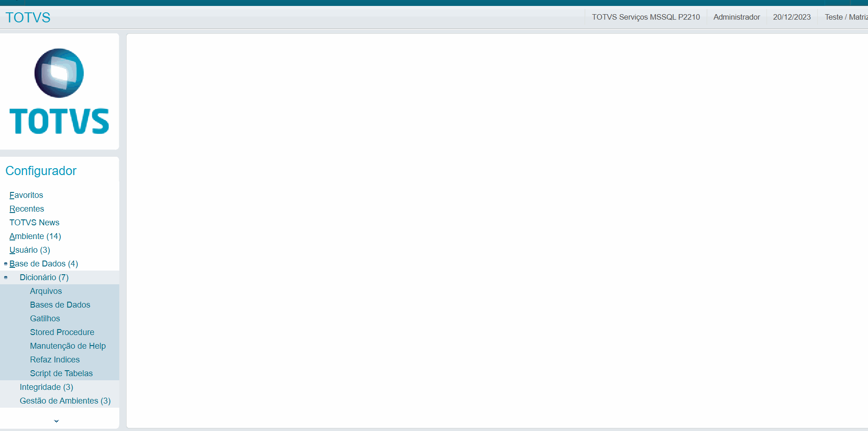Open the Stored Procedure routine
Image resolution: width=868 pixels, height=431 pixels.
[62, 332]
